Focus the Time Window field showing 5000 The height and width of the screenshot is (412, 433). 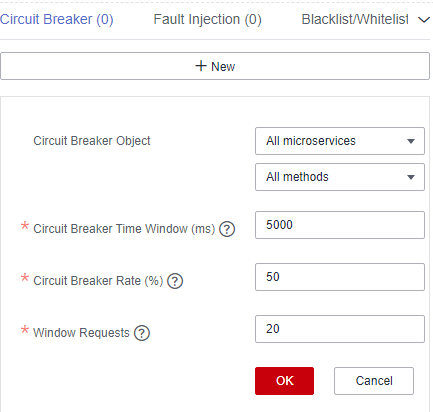(340, 225)
